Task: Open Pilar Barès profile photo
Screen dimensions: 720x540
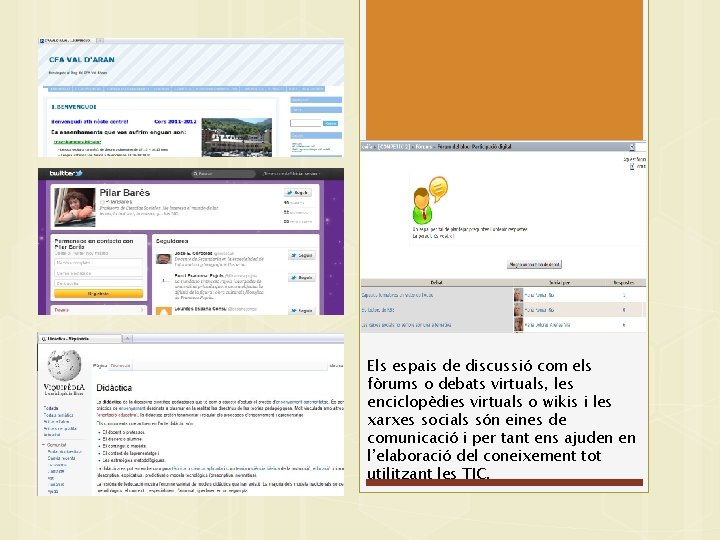Action: pos(75,207)
